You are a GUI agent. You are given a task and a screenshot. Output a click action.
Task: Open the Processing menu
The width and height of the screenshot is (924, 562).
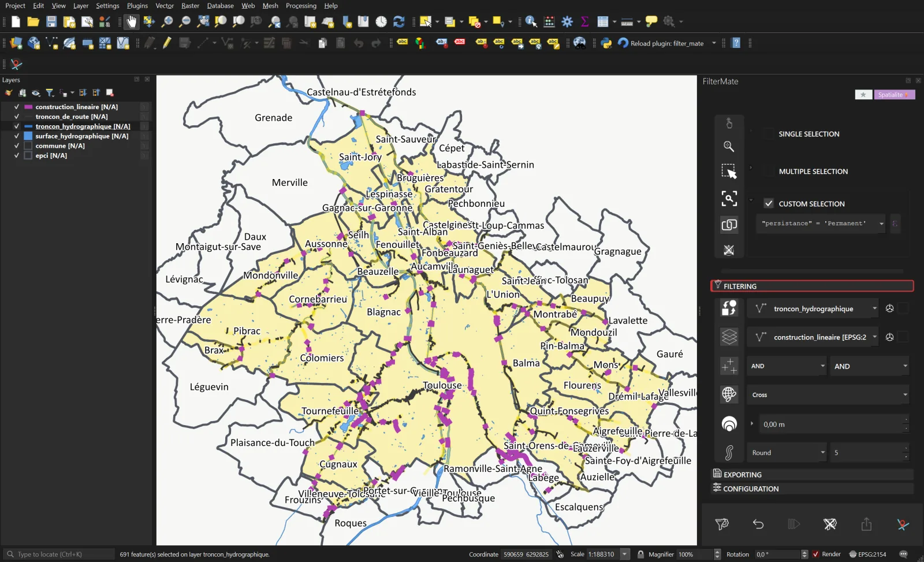click(301, 6)
